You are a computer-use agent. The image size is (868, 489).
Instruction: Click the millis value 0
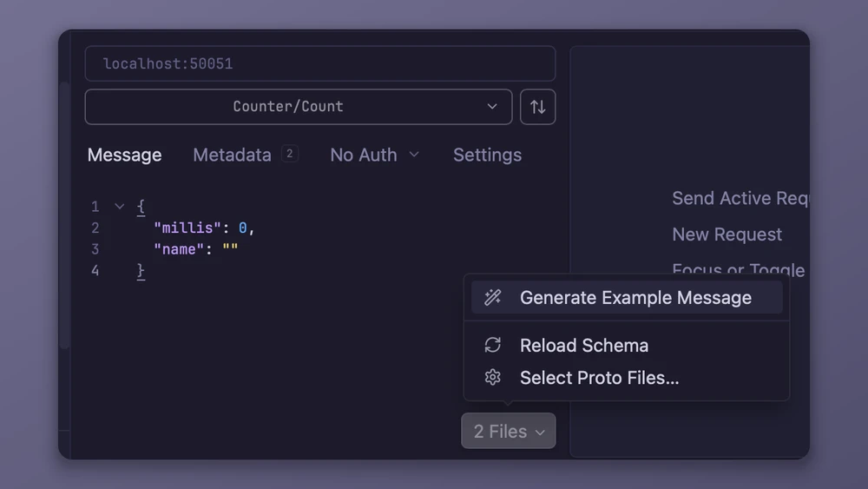242,228
